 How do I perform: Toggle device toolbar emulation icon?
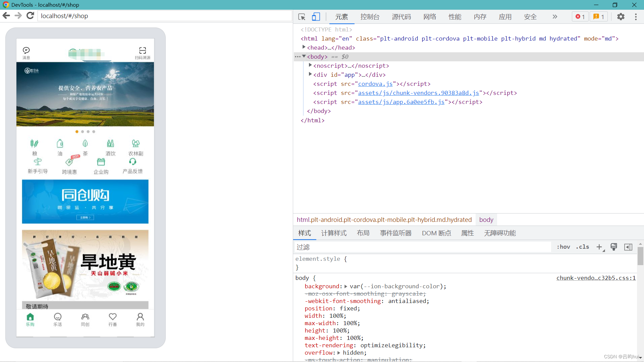tap(316, 17)
